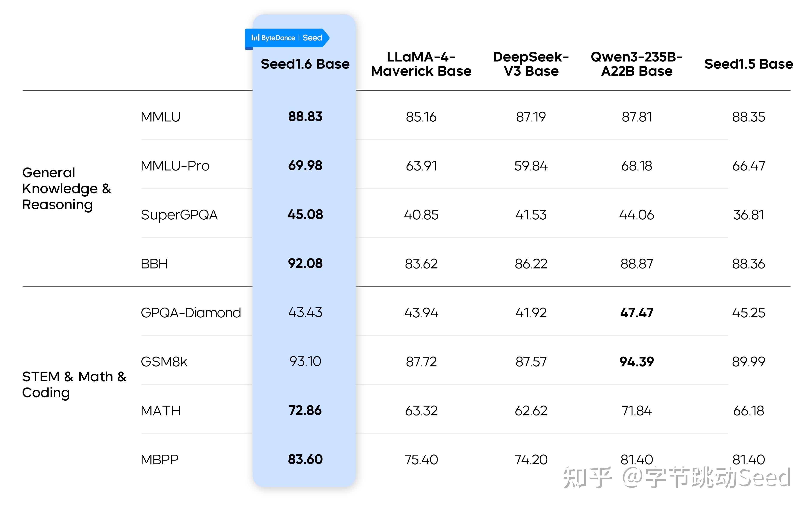Select the Seed1.6 Base column header
The height and width of the screenshot is (510, 812).
pyautogui.click(x=305, y=64)
